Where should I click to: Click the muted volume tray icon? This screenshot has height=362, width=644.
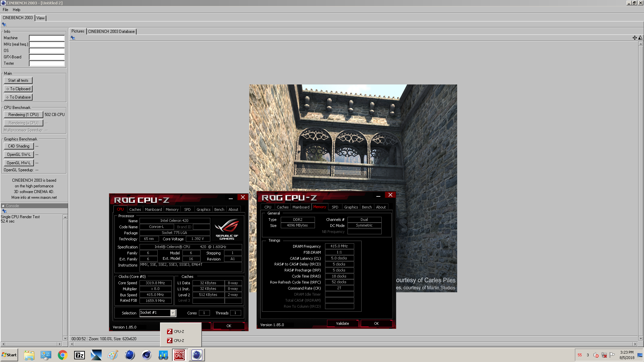point(596,355)
